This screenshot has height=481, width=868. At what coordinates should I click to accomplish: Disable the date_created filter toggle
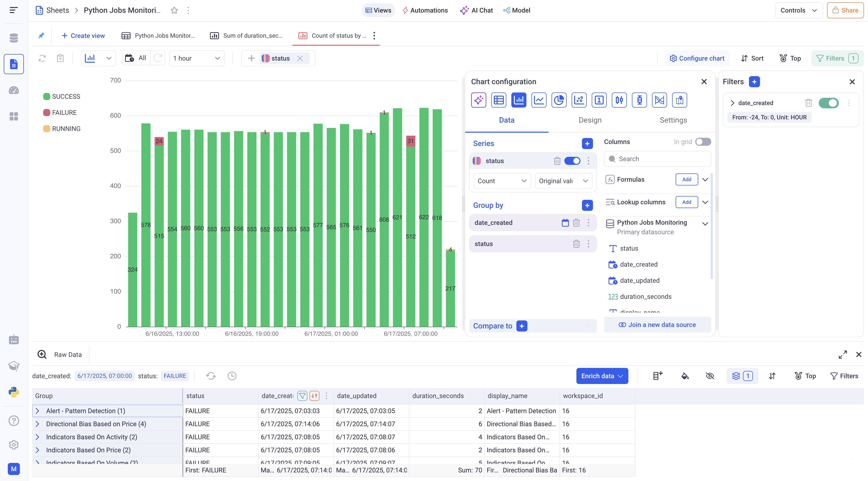(829, 103)
